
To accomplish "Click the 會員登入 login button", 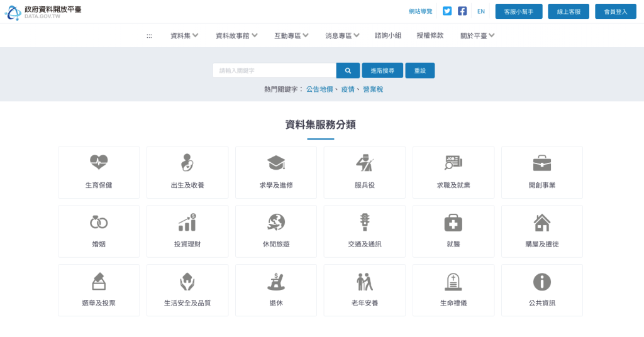I will click(616, 11).
